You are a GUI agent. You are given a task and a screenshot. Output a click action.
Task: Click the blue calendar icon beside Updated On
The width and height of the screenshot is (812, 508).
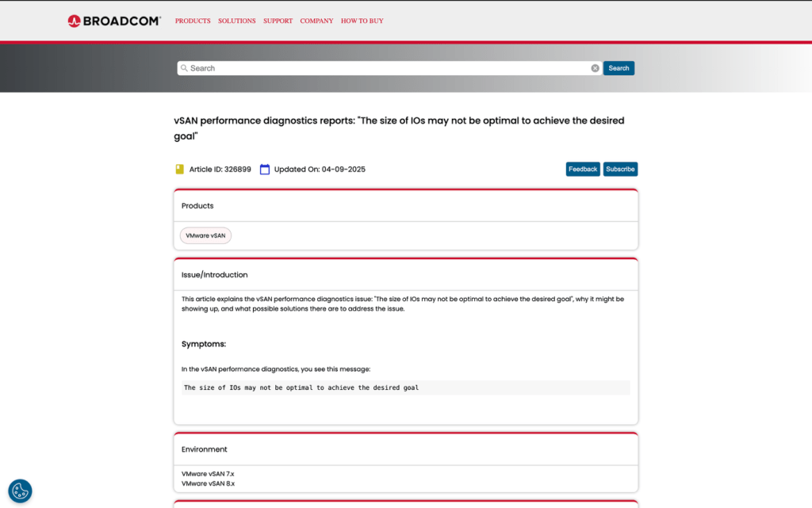pyautogui.click(x=265, y=169)
